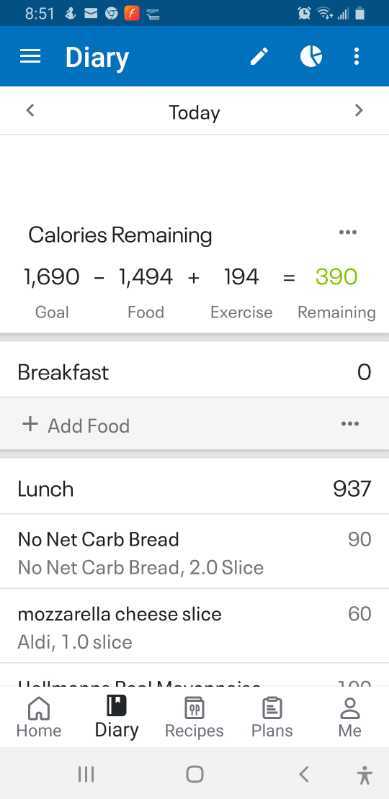Screen dimensions: 389x799
Task: Go to next day with right chevron
Action: 359,110
